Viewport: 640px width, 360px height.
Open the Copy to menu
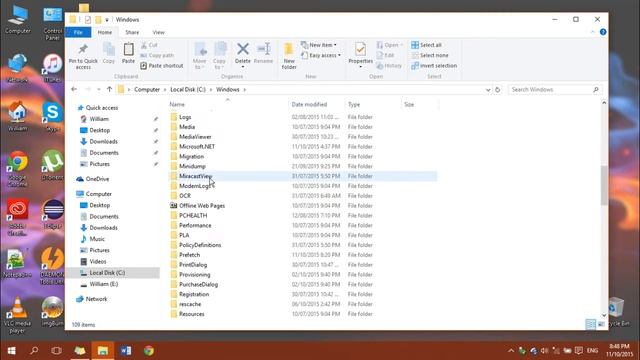tap(220, 56)
